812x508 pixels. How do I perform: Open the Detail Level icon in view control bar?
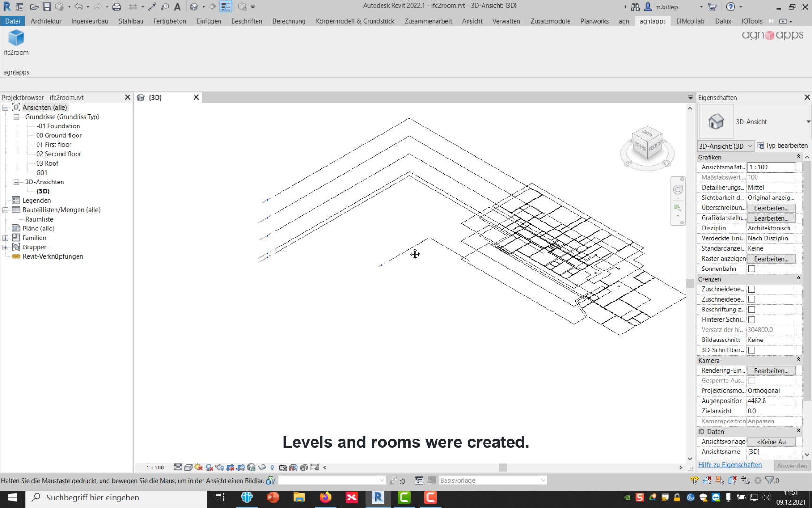[x=178, y=468]
